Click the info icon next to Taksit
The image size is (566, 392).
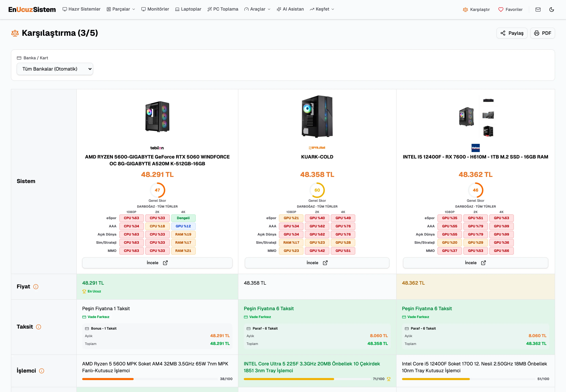coord(39,327)
